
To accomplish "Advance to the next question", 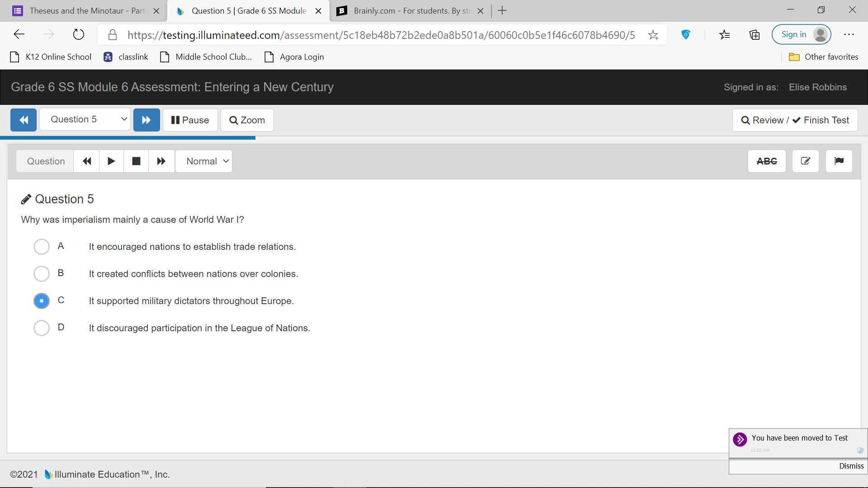I will click(x=146, y=120).
